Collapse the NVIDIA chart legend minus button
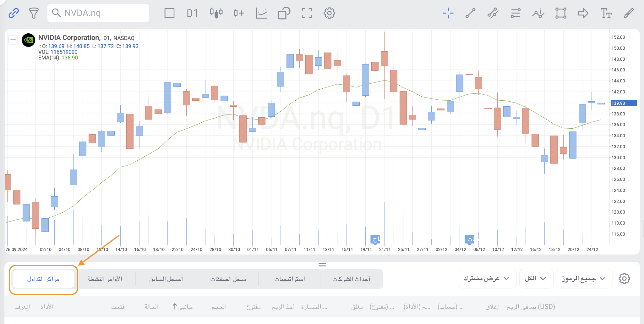The width and height of the screenshot is (644, 324). pos(13,40)
